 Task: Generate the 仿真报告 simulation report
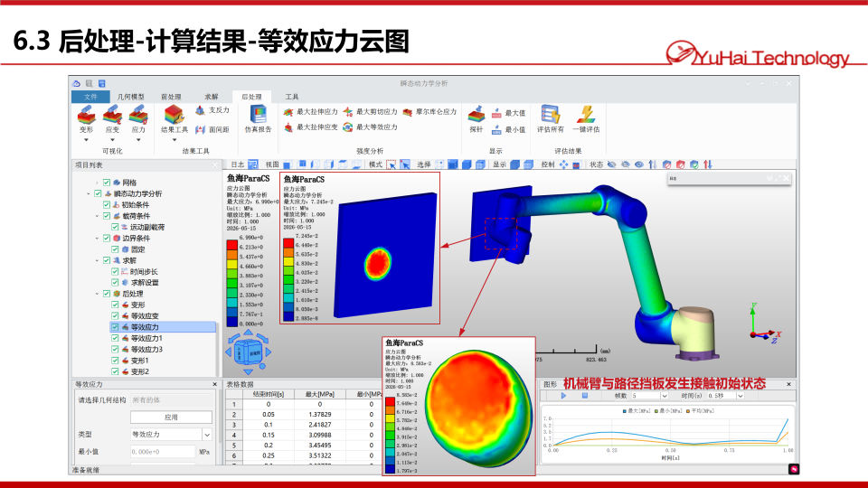click(258, 119)
